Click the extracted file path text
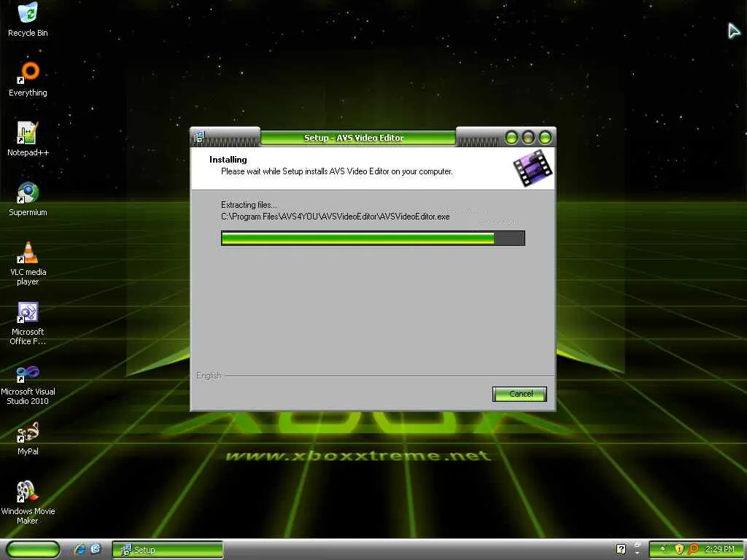The height and width of the screenshot is (560, 747). [x=336, y=217]
